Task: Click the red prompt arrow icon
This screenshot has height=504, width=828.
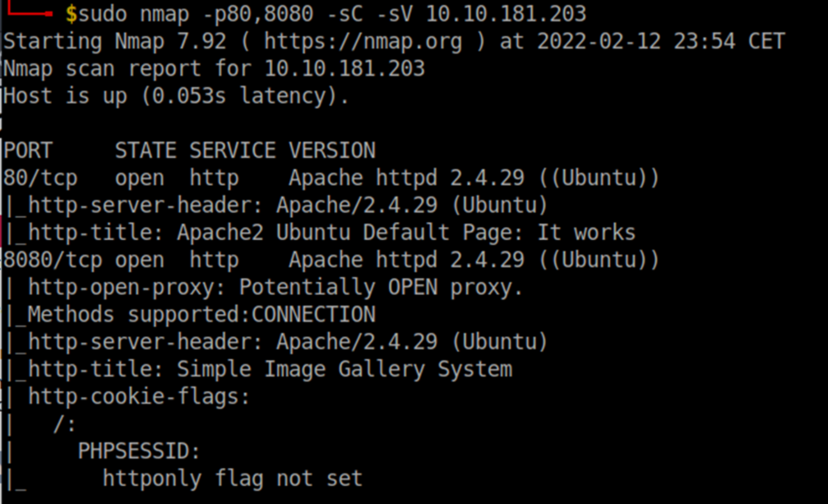Action: (30, 9)
